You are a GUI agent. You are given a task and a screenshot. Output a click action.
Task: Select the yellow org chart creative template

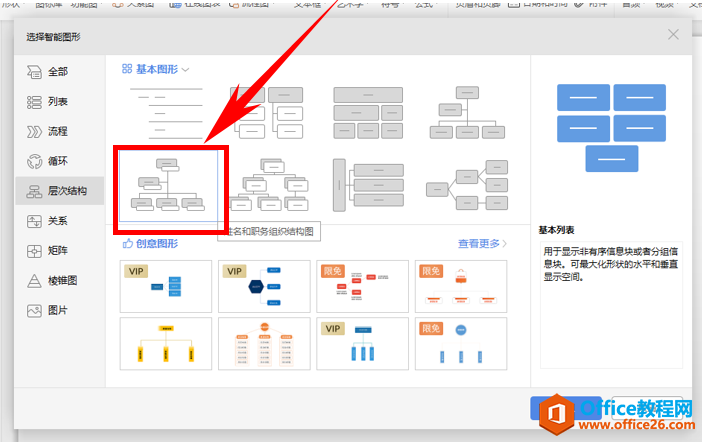[x=166, y=344]
